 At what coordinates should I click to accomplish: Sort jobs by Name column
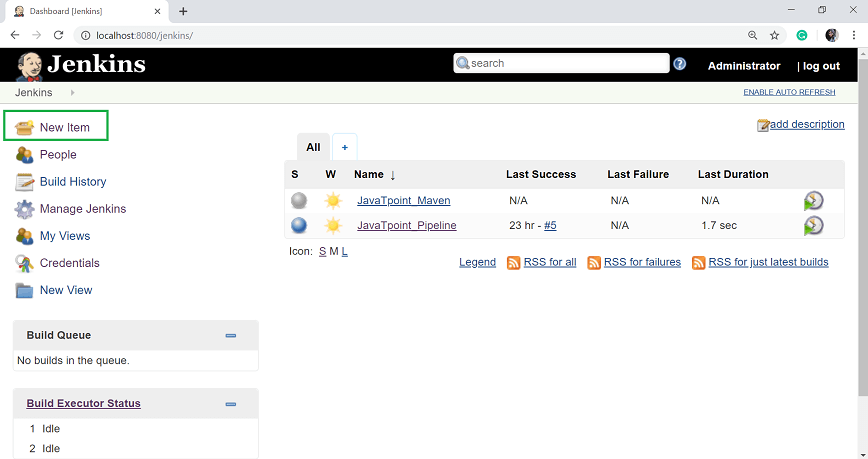(375, 174)
